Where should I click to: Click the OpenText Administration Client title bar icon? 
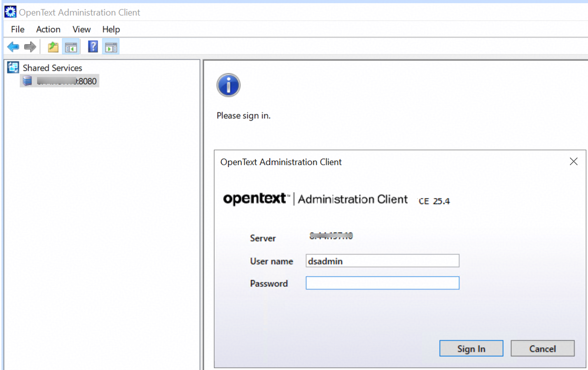point(10,12)
